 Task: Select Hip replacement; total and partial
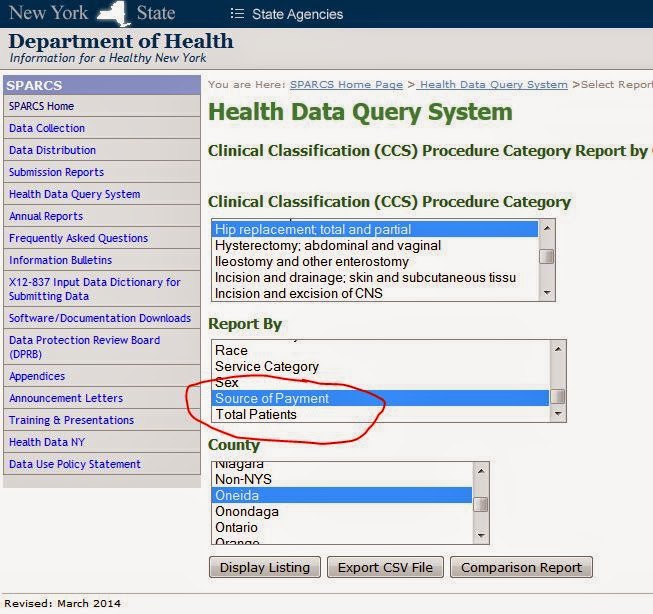pos(375,230)
